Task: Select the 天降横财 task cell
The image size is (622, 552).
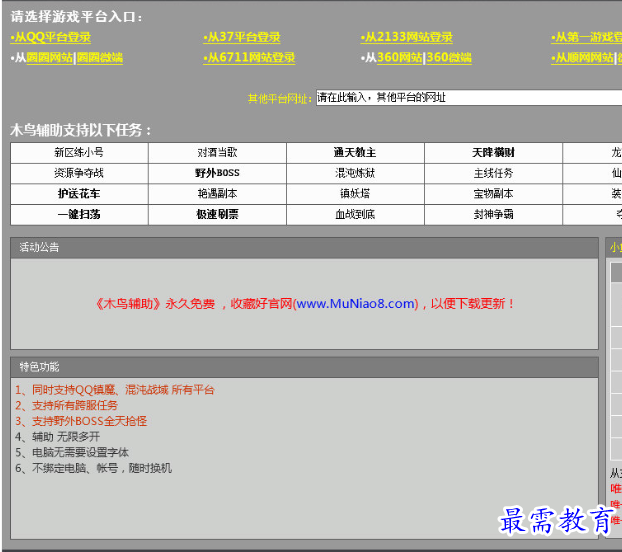Action: coord(493,153)
